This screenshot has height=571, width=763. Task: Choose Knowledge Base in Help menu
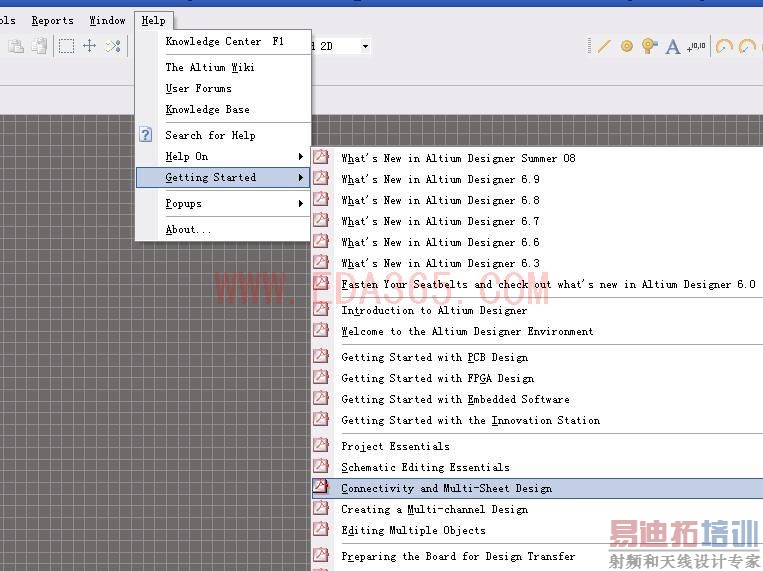point(224,110)
